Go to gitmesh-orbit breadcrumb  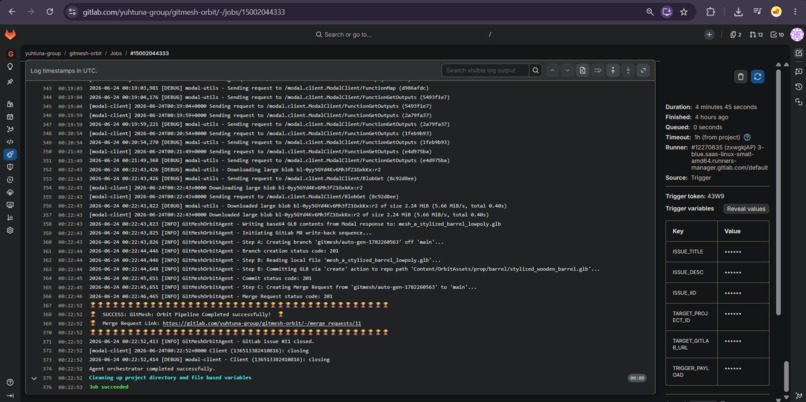point(85,53)
